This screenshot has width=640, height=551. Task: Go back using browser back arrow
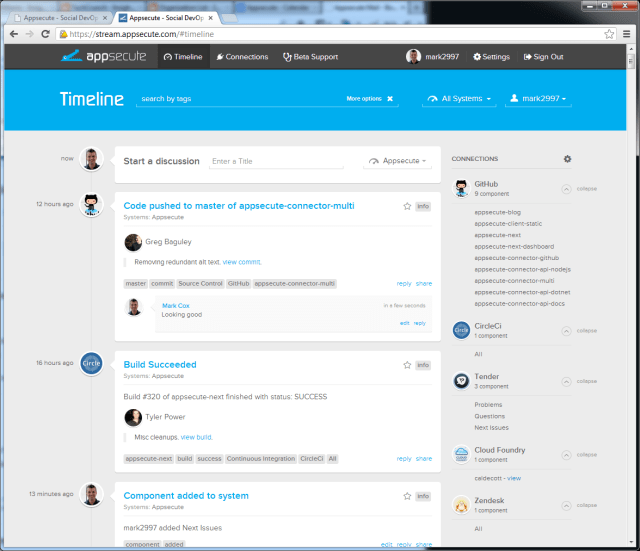[14, 34]
